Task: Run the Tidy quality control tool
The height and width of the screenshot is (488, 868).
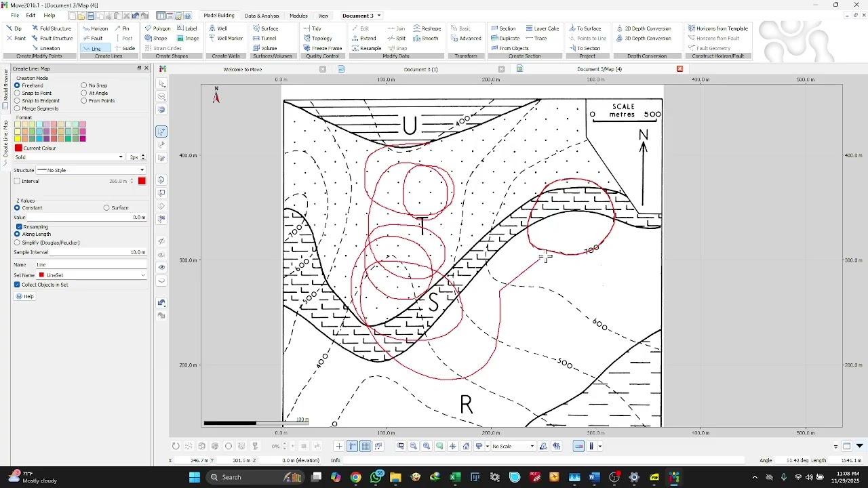Action: click(x=312, y=28)
